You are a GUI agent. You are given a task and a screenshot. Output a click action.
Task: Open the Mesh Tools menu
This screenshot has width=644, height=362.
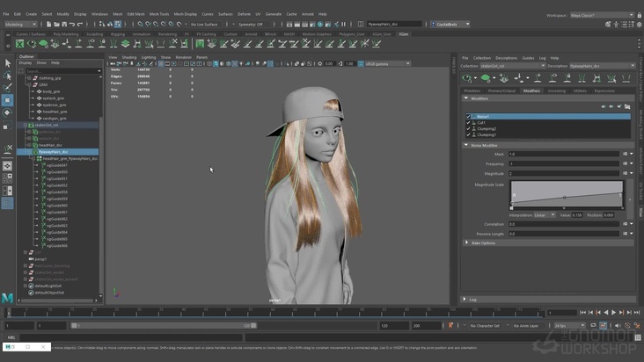(159, 14)
